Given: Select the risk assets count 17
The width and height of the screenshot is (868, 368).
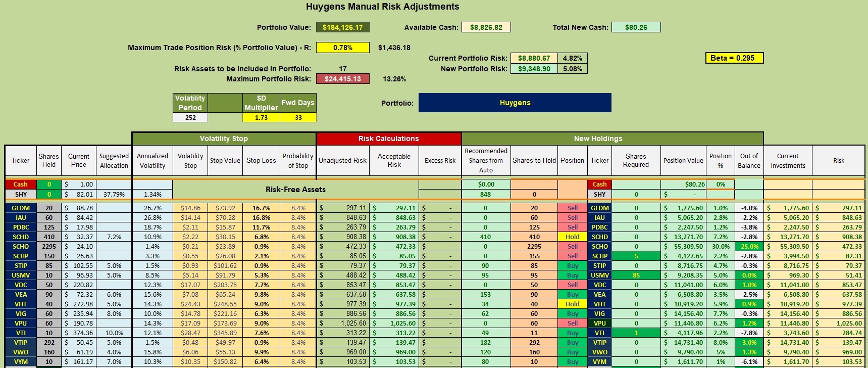Looking at the screenshot, I should [343, 69].
